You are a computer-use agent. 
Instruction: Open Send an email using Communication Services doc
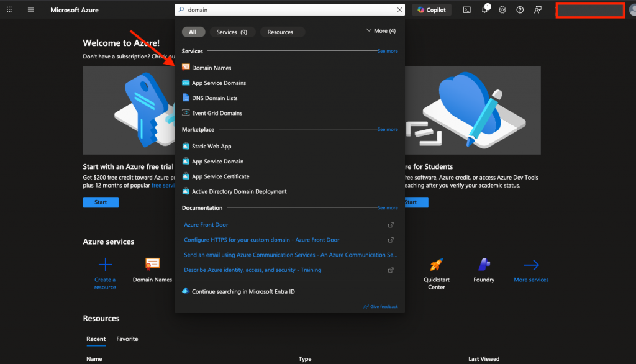291,255
